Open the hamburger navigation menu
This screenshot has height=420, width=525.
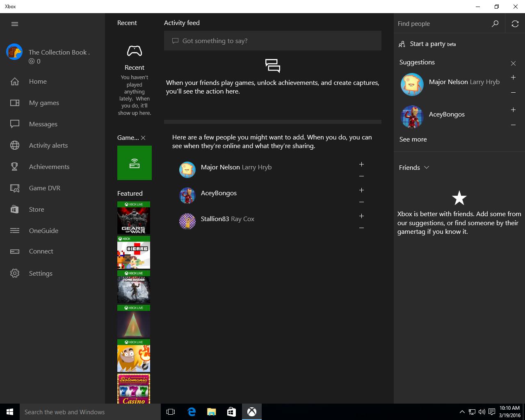[x=15, y=24]
